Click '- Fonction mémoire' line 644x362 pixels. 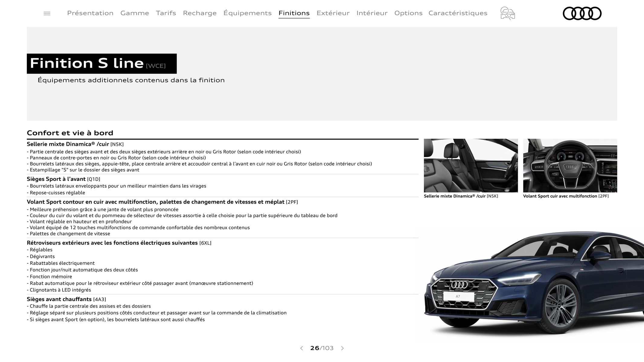point(50,277)
